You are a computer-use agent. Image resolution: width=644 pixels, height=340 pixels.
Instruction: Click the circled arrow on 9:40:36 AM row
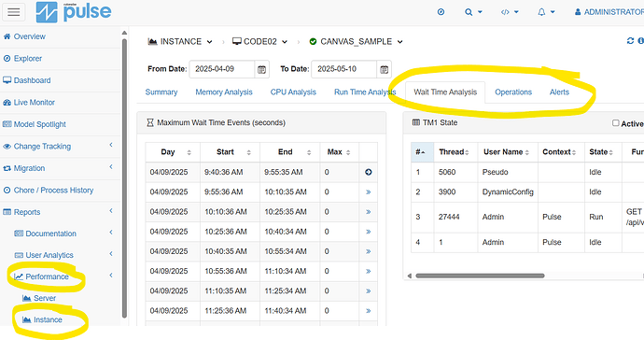(369, 172)
